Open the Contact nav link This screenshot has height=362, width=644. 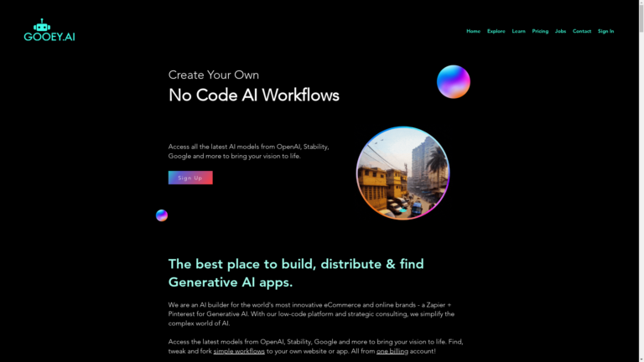582,31
